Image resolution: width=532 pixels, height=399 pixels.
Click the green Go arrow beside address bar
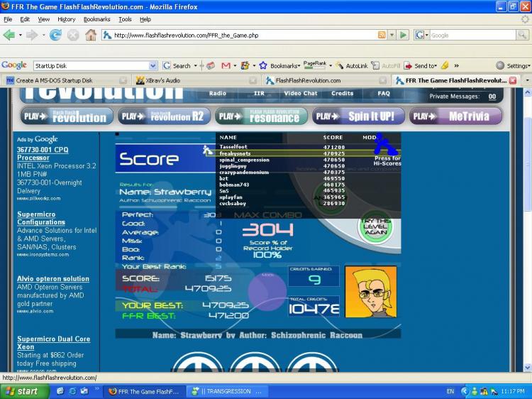403,35
